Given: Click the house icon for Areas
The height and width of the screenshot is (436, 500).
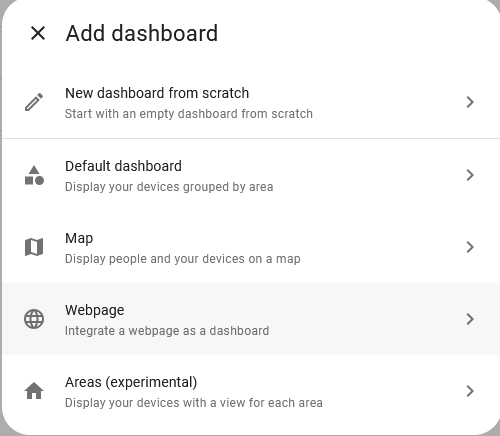Looking at the screenshot, I should click(x=34, y=391).
